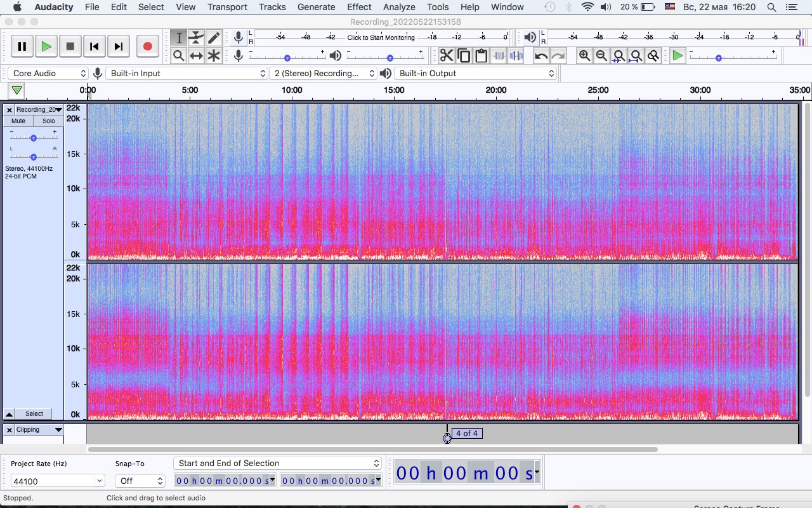
Task: Click the Cut scissors icon
Action: (x=447, y=56)
